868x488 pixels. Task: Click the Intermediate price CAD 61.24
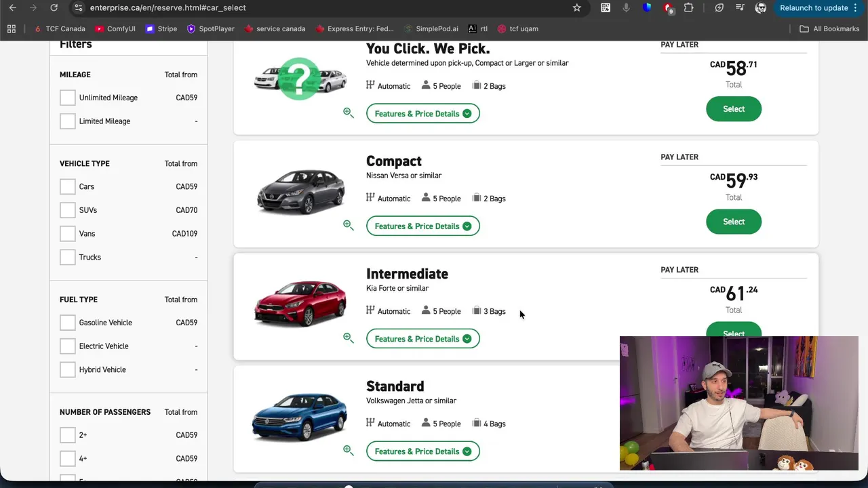point(734,293)
